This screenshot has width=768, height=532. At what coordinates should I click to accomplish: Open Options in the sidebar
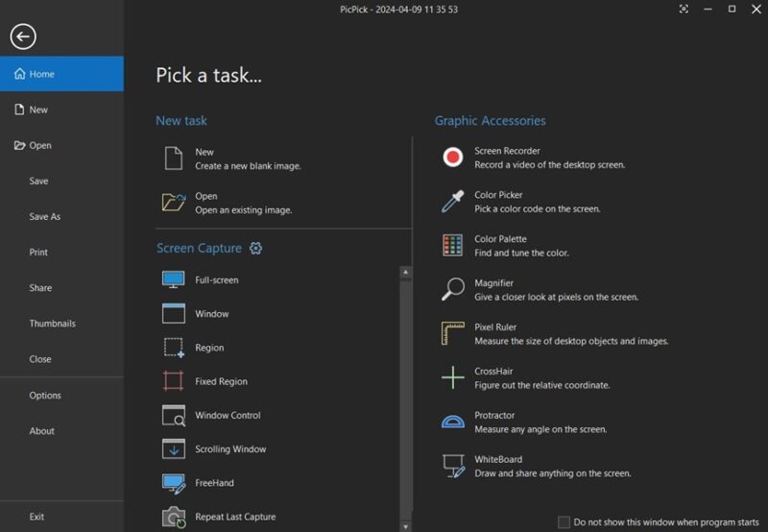61,396
